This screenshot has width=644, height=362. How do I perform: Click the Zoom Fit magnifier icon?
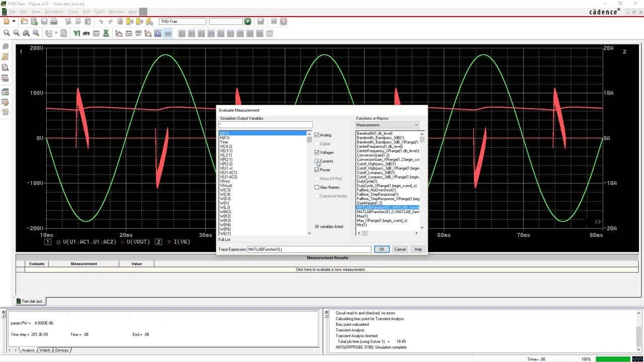(x=36, y=33)
